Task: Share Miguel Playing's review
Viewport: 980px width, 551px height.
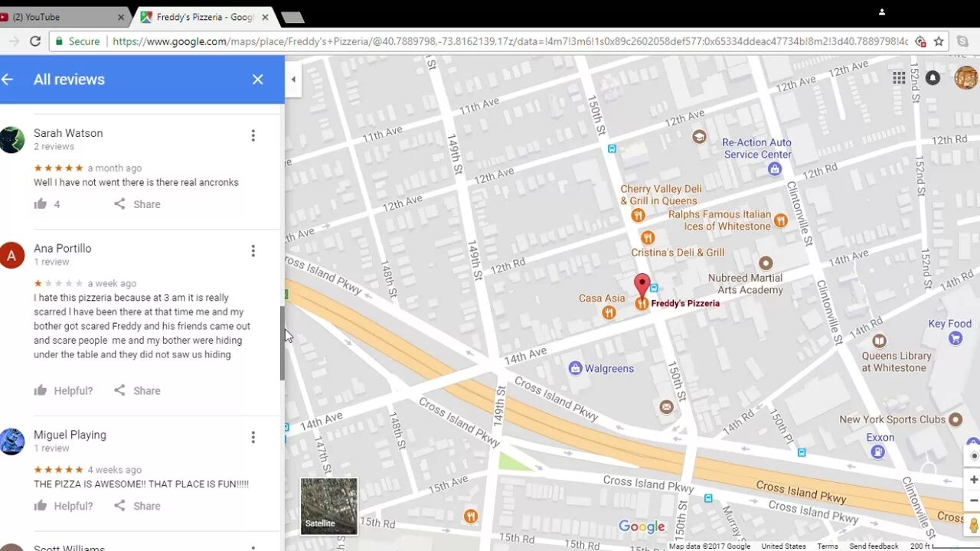Action: pyautogui.click(x=137, y=506)
